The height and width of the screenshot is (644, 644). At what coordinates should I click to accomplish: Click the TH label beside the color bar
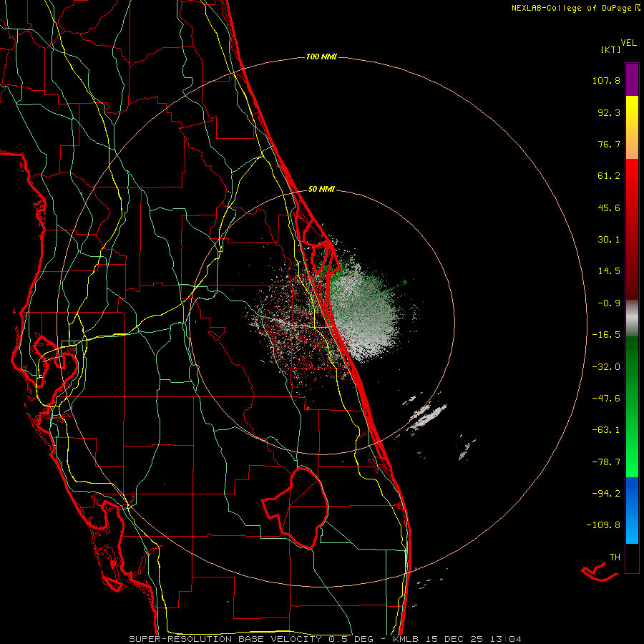coord(615,557)
